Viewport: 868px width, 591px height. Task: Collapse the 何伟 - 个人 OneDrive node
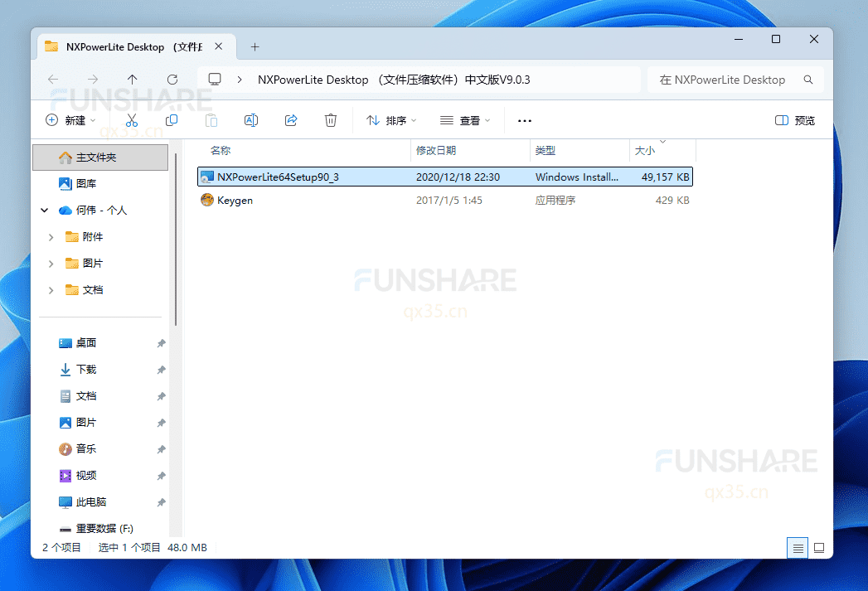coord(45,211)
